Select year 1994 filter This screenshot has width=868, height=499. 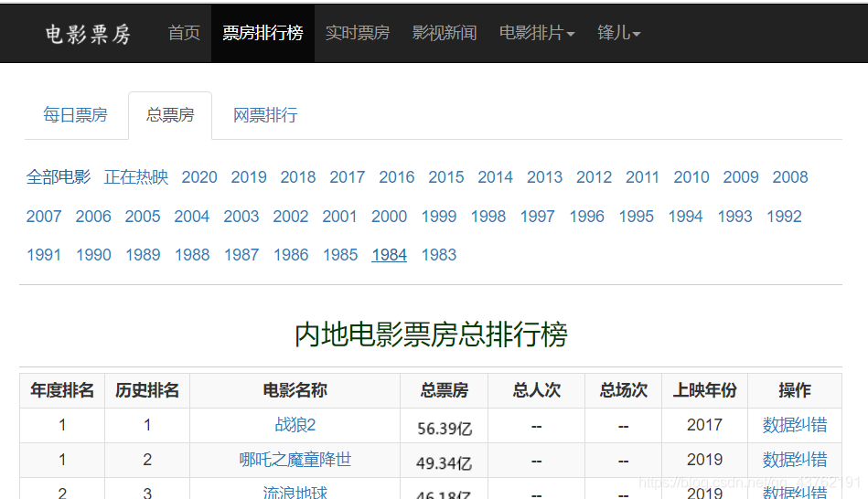685,217
